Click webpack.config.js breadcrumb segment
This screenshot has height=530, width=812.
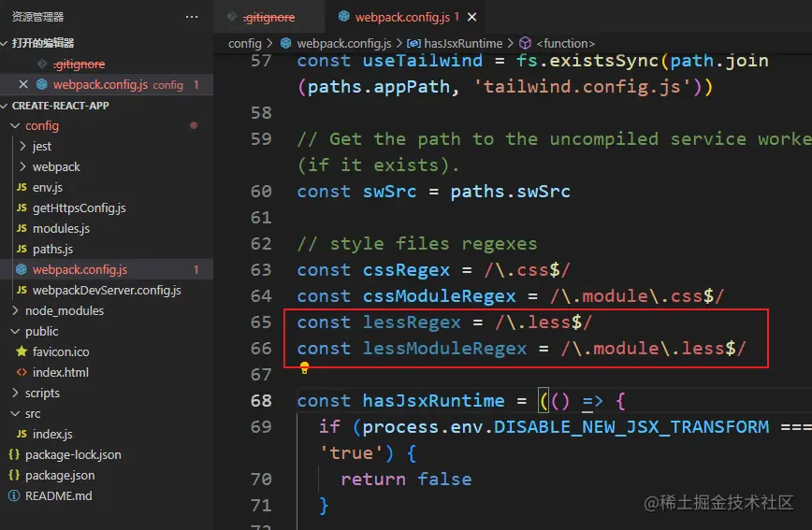pyautogui.click(x=344, y=44)
